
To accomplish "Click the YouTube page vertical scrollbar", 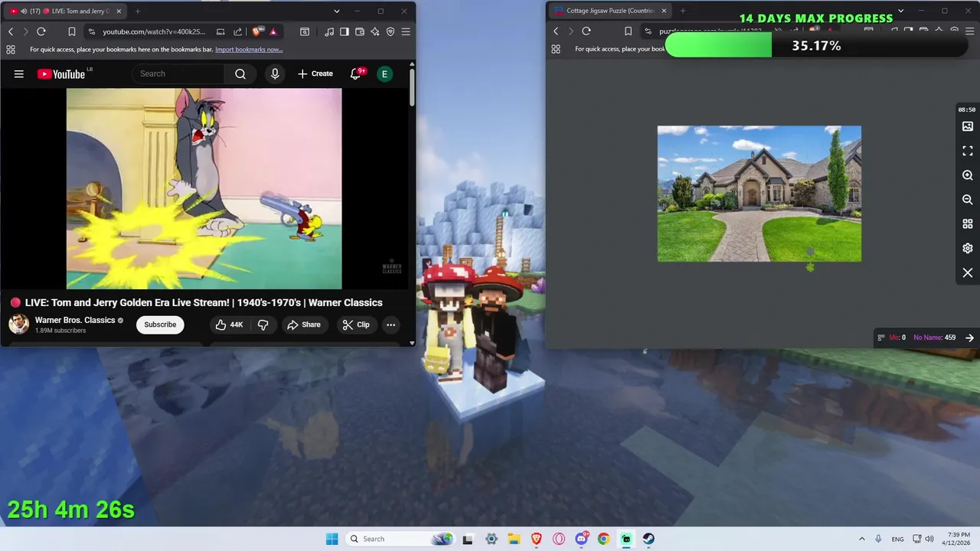I will coord(412,88).
